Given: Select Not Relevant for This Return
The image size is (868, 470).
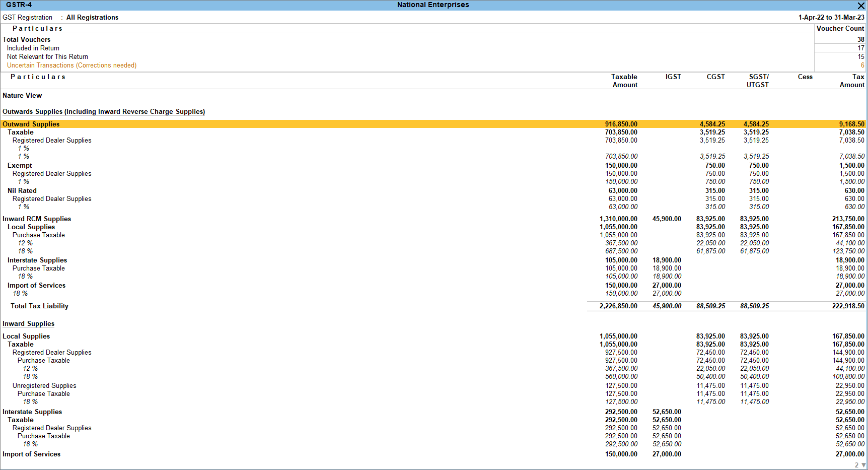Looking at the screenshot, I should coord(47,57).
